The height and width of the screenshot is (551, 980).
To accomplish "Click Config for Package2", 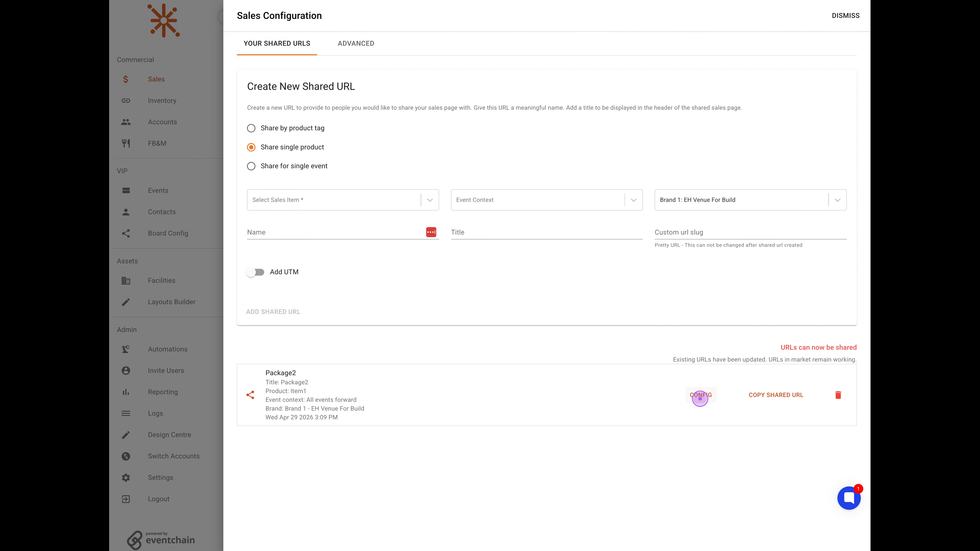I will 701,395.
